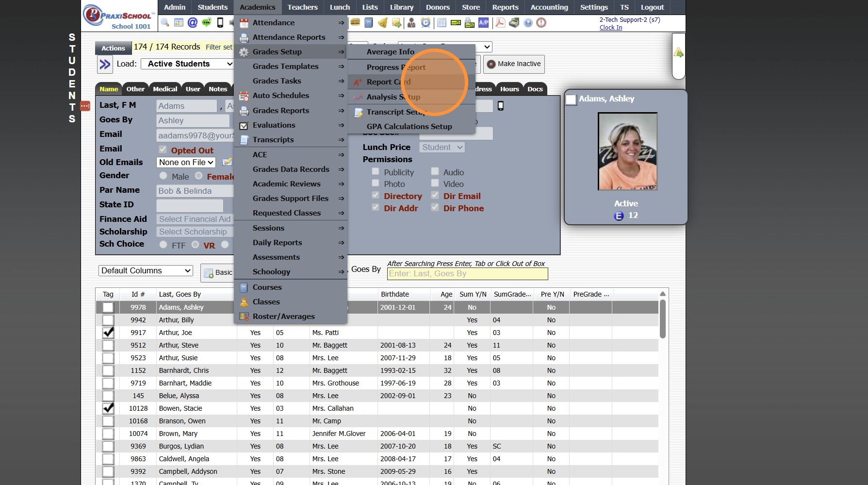
Task: Open the A/P accounts payable icon
Action: point(484,22)
